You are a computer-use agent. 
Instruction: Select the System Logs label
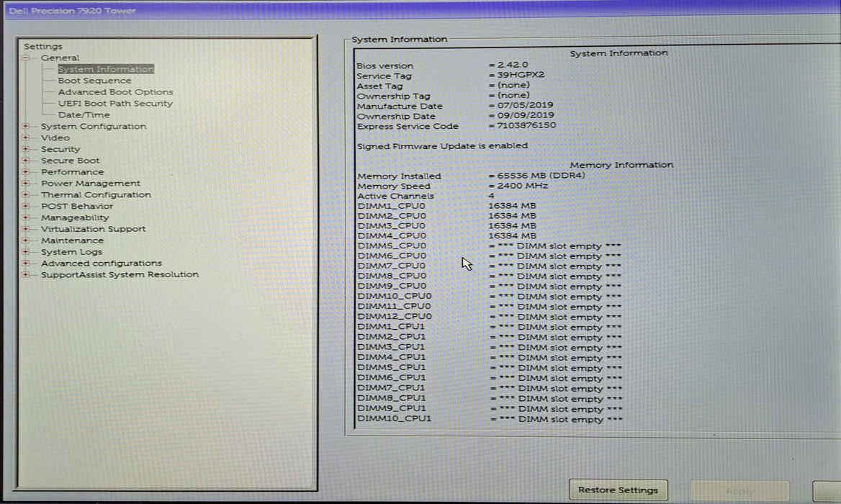click(x=71, y=252)
